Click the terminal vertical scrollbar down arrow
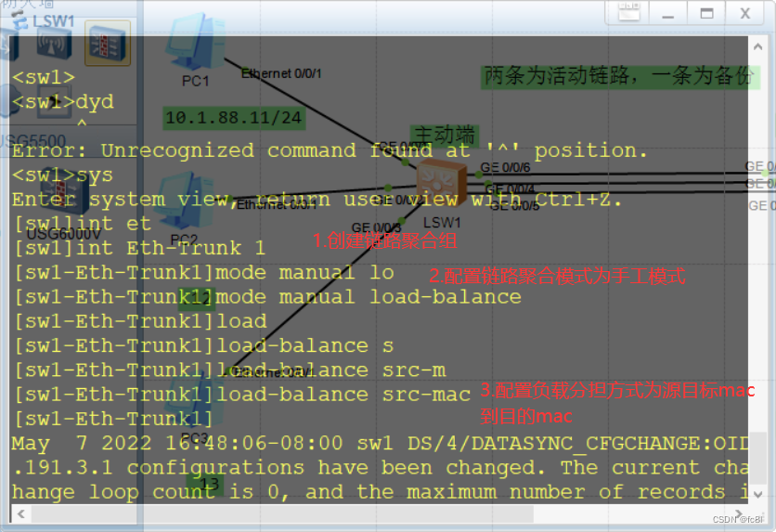776x532 pixels. coord(757,494)
